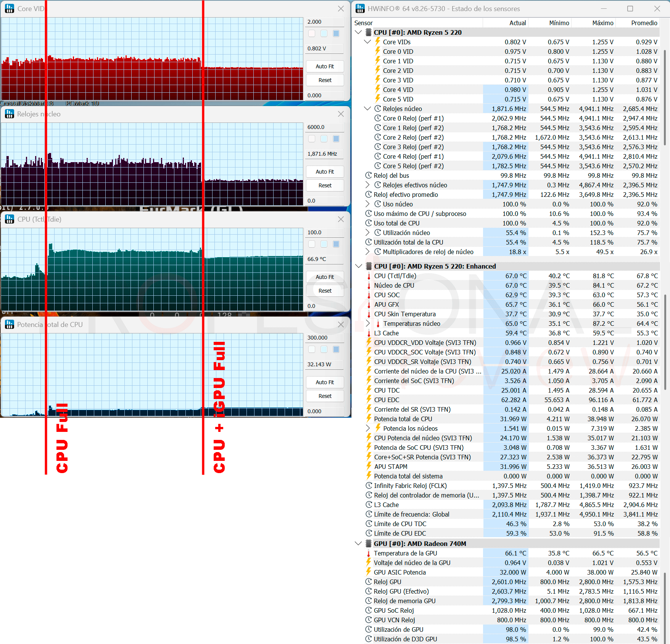Collapse the GPU [#0]: AMD Radeon 740M section

[358, 544]
